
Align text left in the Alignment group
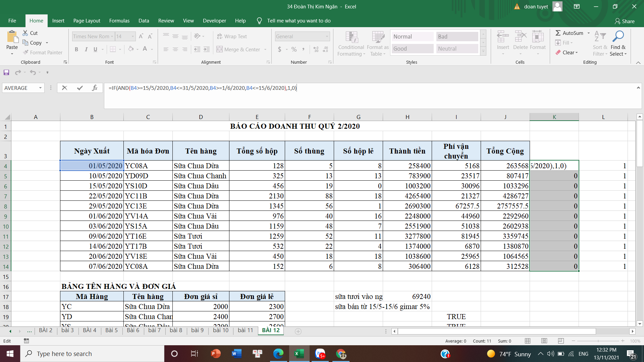pos(166,49)
